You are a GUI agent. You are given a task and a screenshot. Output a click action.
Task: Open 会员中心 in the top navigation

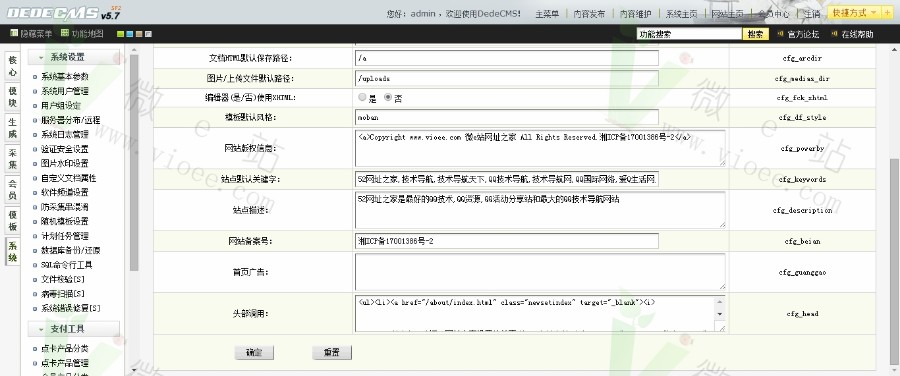773,14
